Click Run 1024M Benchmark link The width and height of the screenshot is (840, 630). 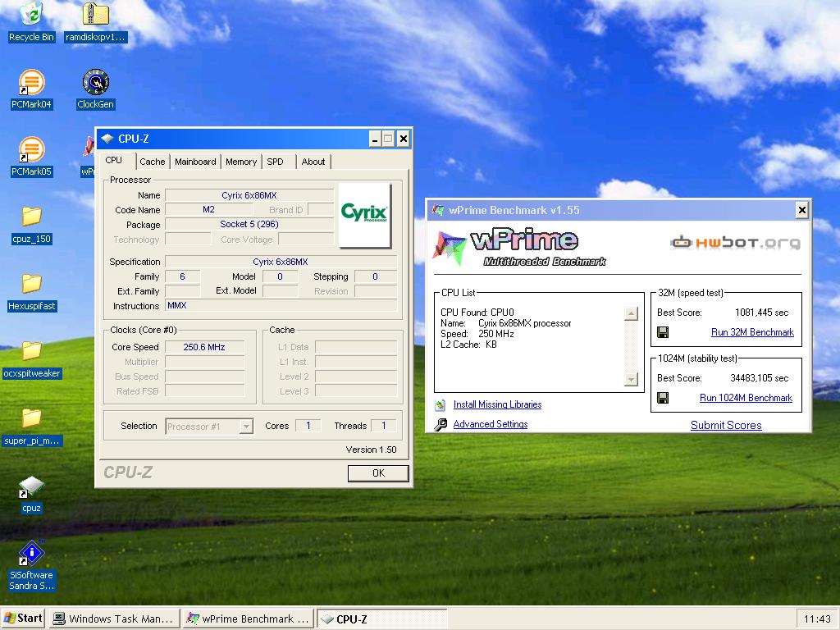pos(746,398)
